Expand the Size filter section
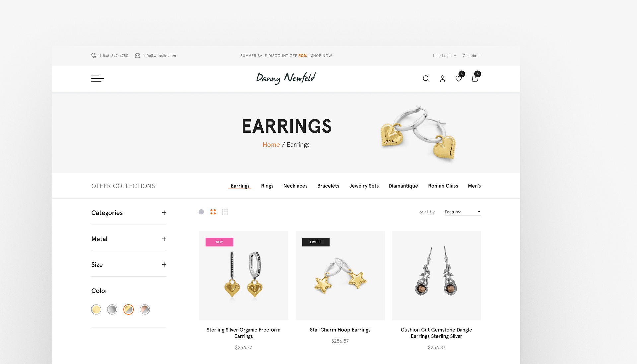 164,264
